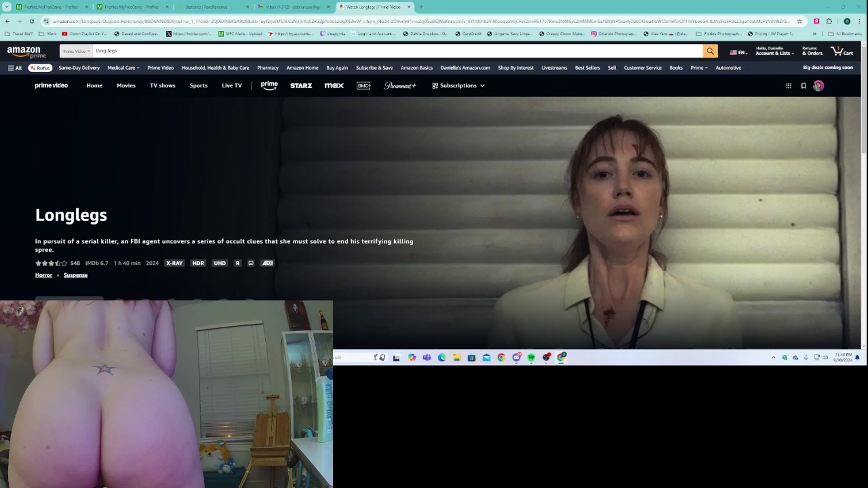The width and height of the screenshot is (868, 488).
Task: Open the TV shows tab
Action: tap(163, 85)
